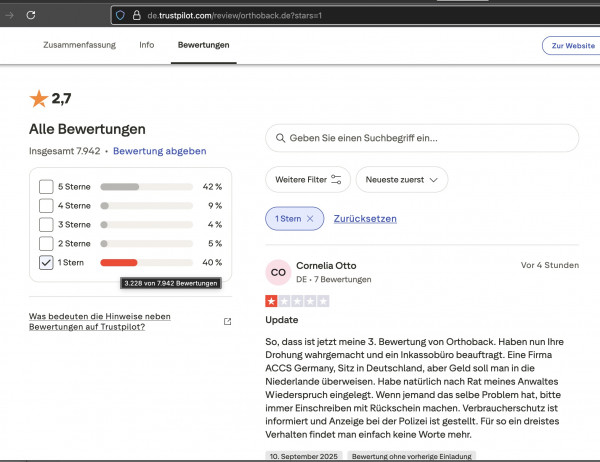Check the 4 Sterne checkbox
The width and height of the screenshot is (600, 462).
(46, 206)
